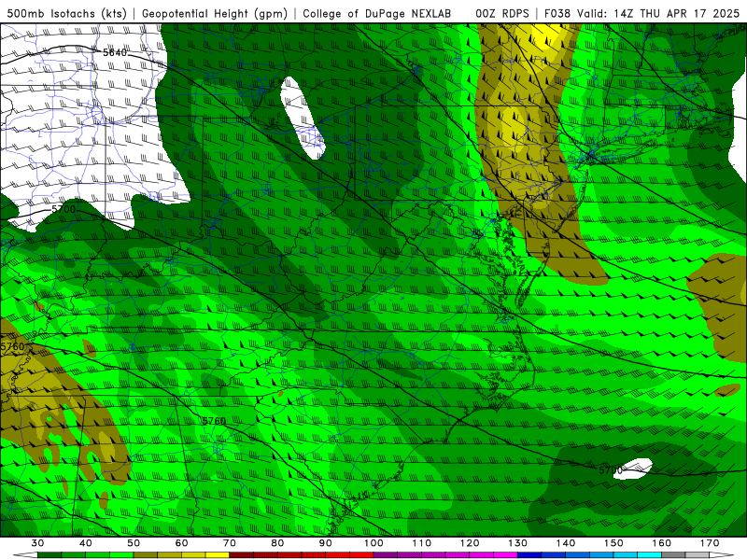
Task: Select the gray swatch starting at 160
Action: (x=673, y=555)
